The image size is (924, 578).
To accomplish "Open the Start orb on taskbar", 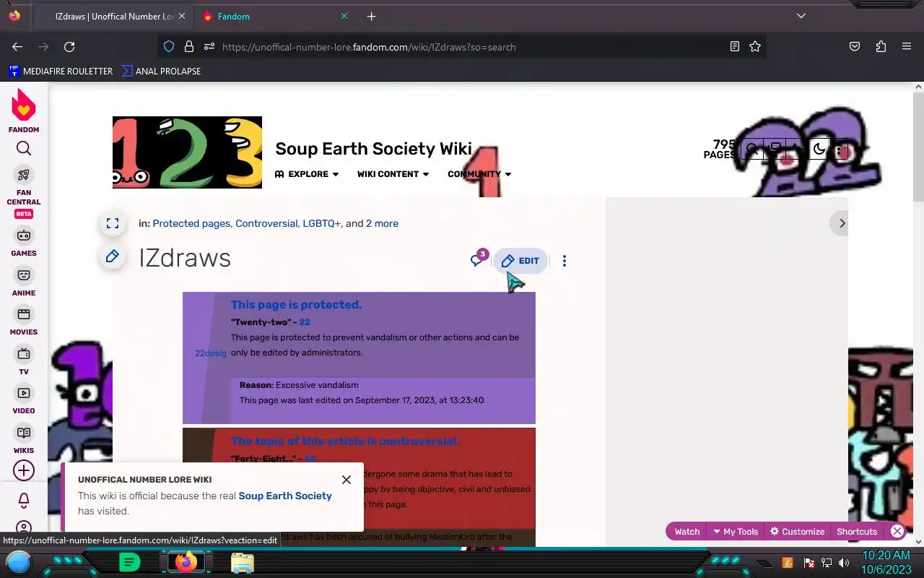I will tap(19, 562).
